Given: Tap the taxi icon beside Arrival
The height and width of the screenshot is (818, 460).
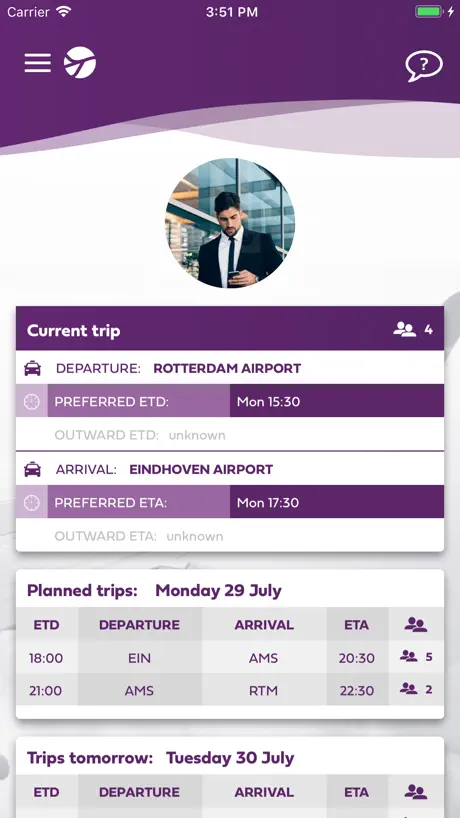Looking at the screenshot, I should click(x=32, y=469).
